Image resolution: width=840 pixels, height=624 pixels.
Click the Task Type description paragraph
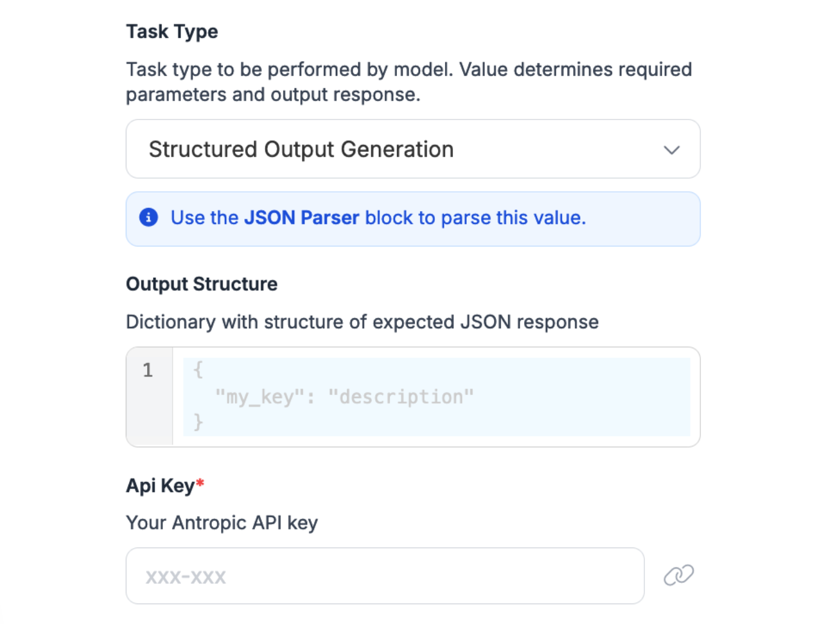[408, 82]
